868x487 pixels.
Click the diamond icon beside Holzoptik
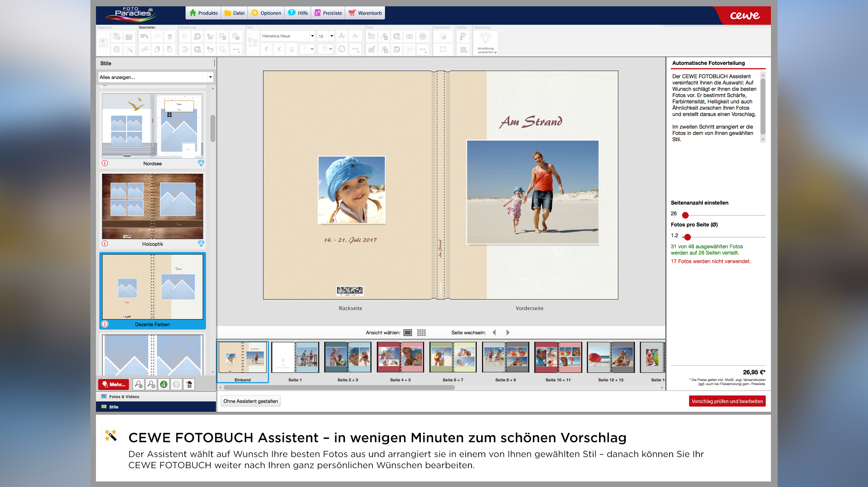201,243
